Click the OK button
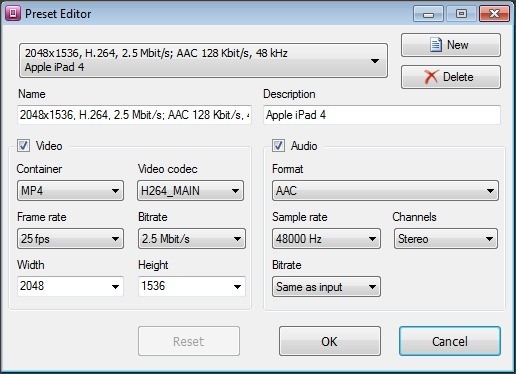Screen dimensions: 516x374 point(330,341)
